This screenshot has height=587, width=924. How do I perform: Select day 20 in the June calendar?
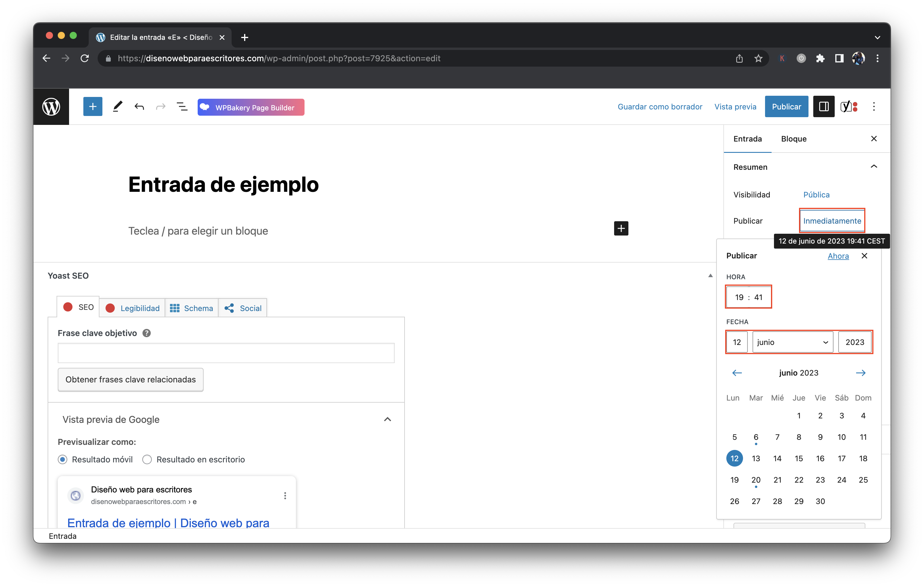(756, 480)
